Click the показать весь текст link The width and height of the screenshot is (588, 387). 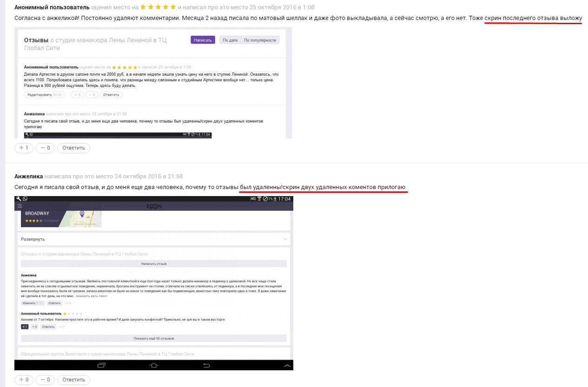click(x=92, y=296)
